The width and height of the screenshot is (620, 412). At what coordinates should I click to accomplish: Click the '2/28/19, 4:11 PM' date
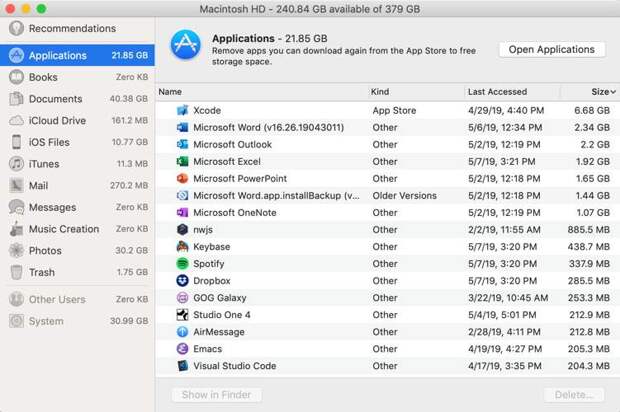pos(504,332)
